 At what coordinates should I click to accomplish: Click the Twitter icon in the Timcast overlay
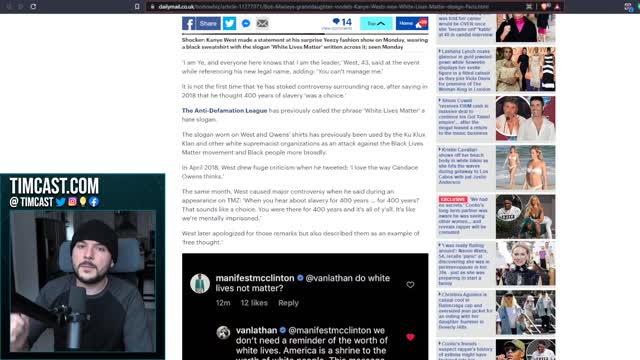pyautogui.click(x=61, y=202)
